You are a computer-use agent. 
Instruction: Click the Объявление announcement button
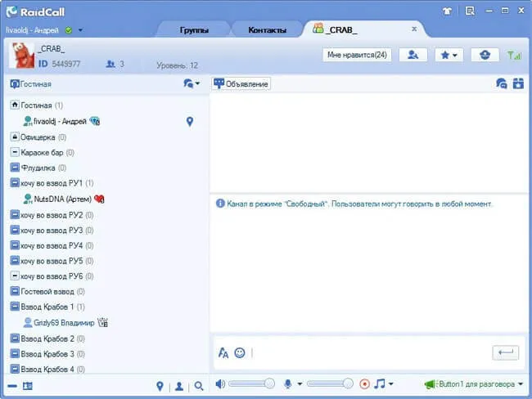tap(241, 83)
